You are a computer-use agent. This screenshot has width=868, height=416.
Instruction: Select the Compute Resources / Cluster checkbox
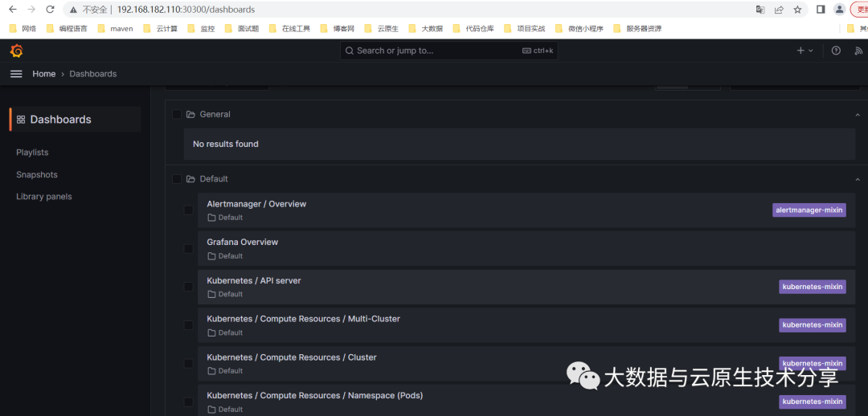(189, 364)
